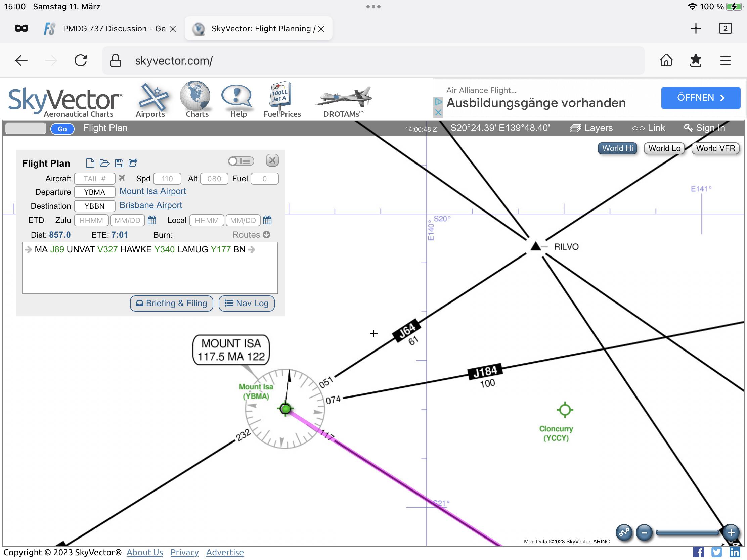Open the browser hamburger menu
The height and width of the screenshot is (560, 747).
click(725, 61)
